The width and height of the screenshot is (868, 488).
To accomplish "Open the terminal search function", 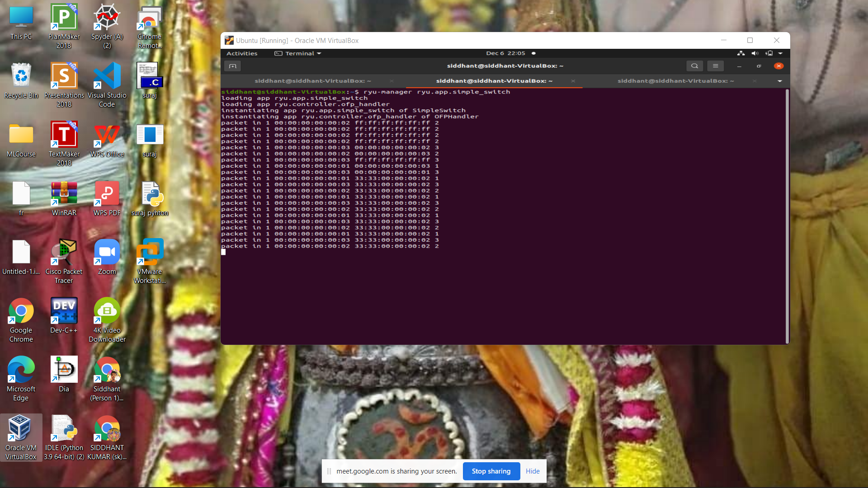I will point(695,66).
